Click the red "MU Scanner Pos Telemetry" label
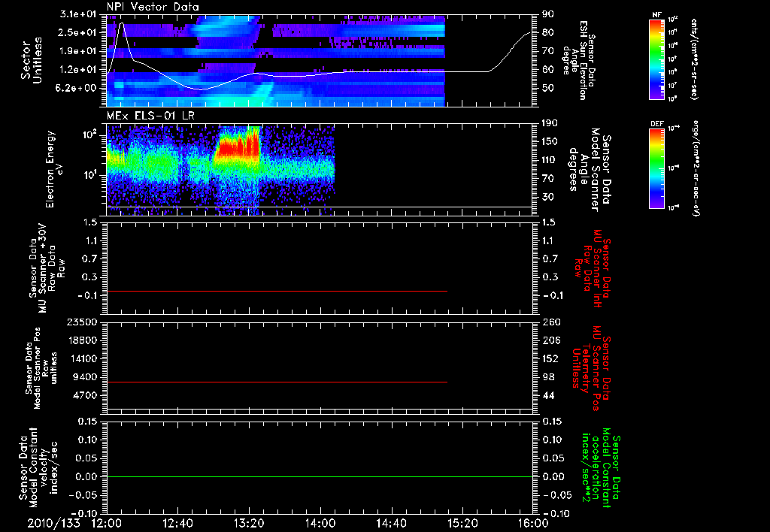The width and height of the screenshot is (770, 532). 592,368
